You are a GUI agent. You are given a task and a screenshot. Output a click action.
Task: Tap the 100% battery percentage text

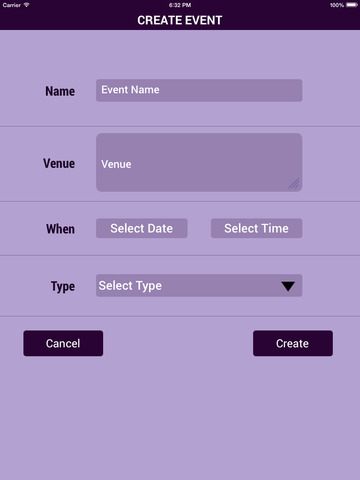[x=337, y=5]
